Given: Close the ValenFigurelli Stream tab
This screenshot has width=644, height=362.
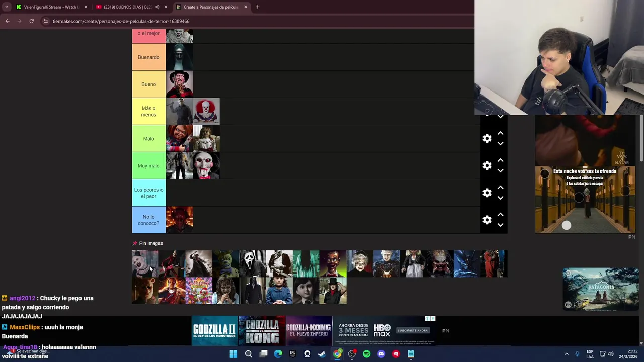Looking at the screenshot, I should (86, 7).
